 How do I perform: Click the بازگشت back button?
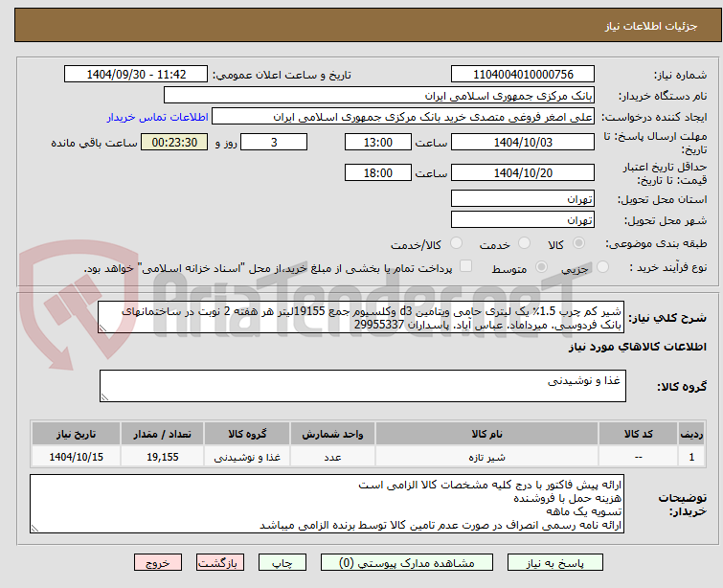[x=220, y=563]
